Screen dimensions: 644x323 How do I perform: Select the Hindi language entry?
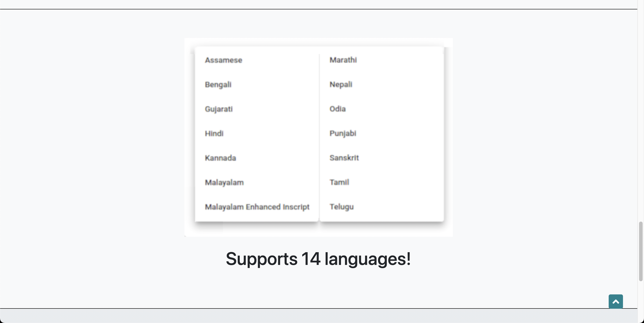pos(214,134)
